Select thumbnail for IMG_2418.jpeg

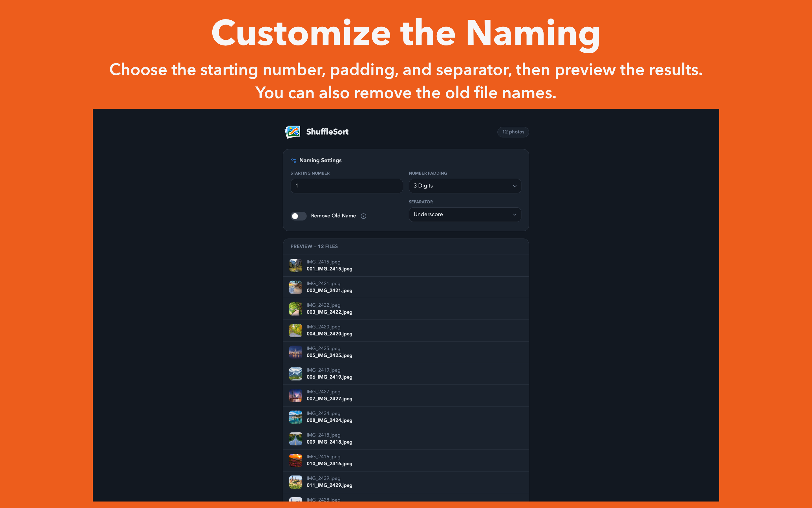[x=295, y=439]
